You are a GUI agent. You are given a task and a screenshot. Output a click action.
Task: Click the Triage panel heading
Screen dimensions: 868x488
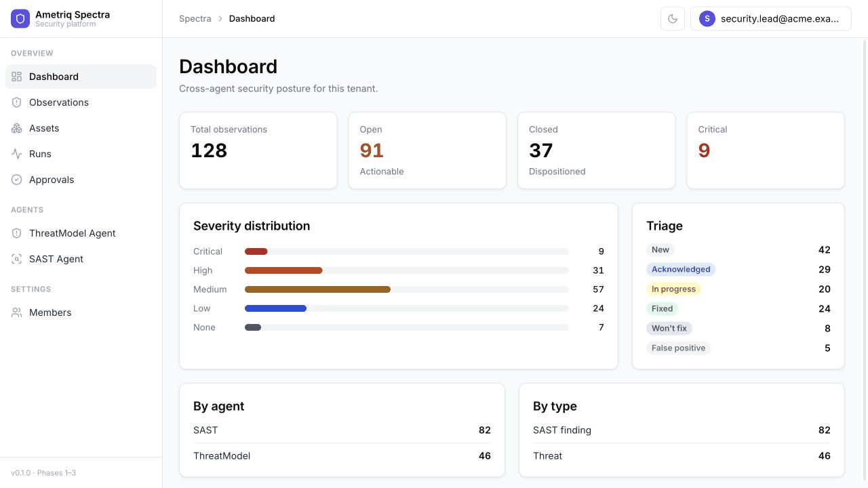[665, 226]
